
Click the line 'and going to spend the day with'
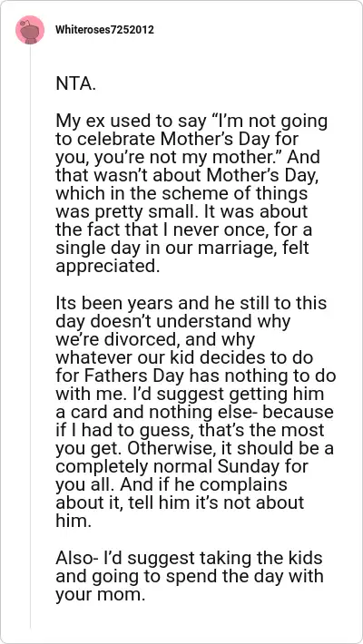[x=190, y=576]
